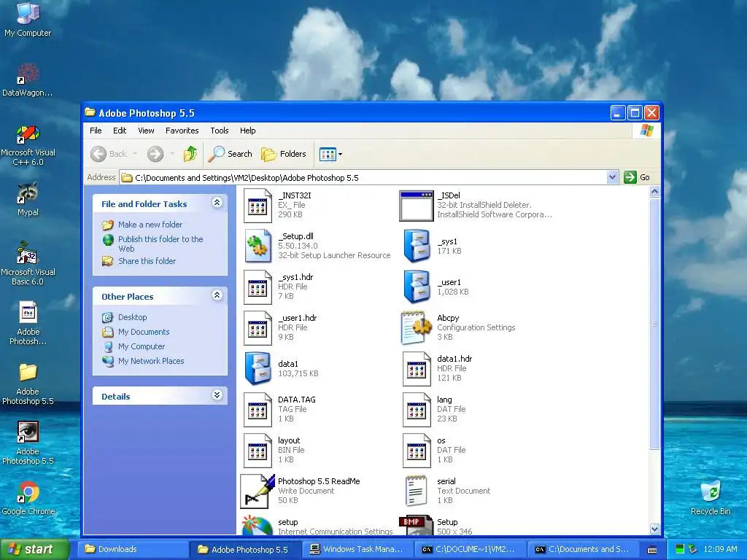Viewport: 747px width, 560px height.
Task: Open the Address bar dropdown arrow
Action: [612, 178]
